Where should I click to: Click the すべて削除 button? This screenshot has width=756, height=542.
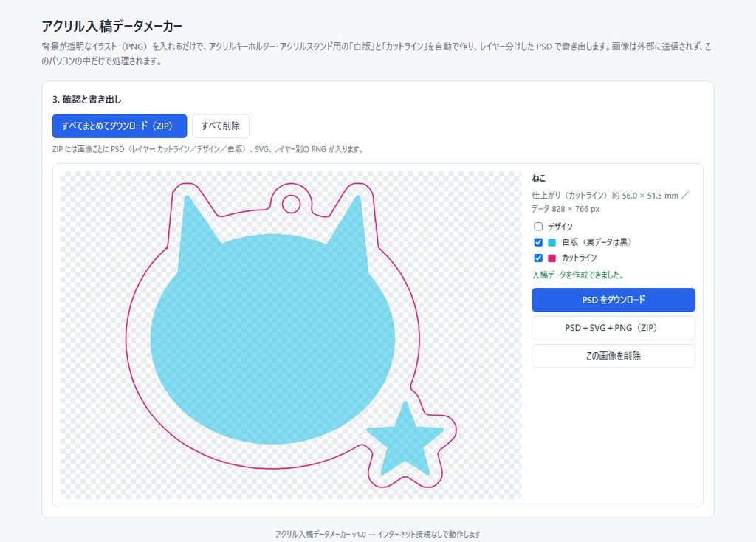[x=220, y=126]
